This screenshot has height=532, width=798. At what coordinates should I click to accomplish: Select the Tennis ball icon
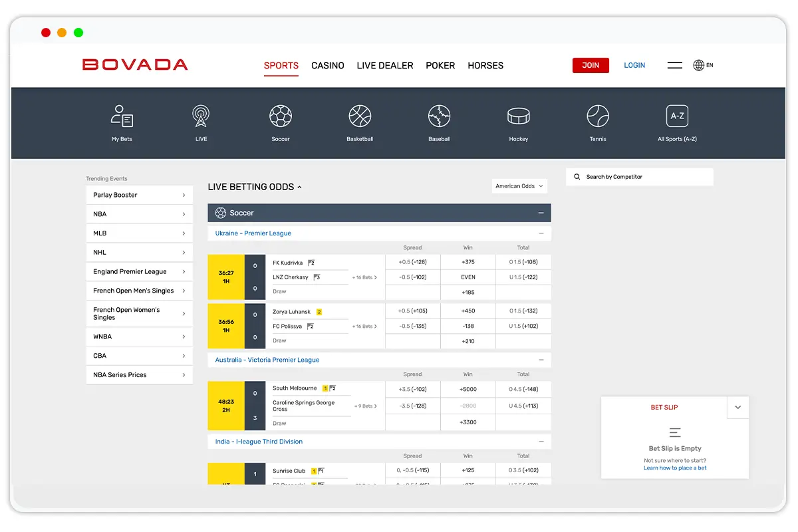[598, 116]
